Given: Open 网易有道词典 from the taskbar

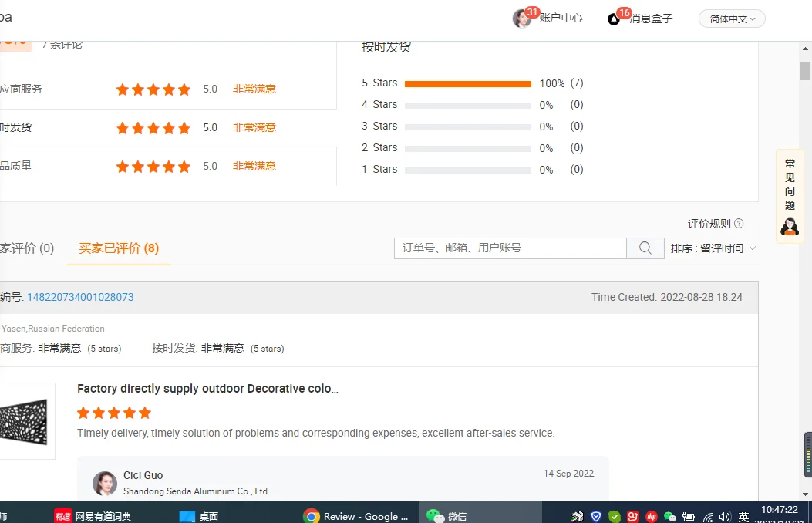Looking at the screenshot, I should click(93, 516).
